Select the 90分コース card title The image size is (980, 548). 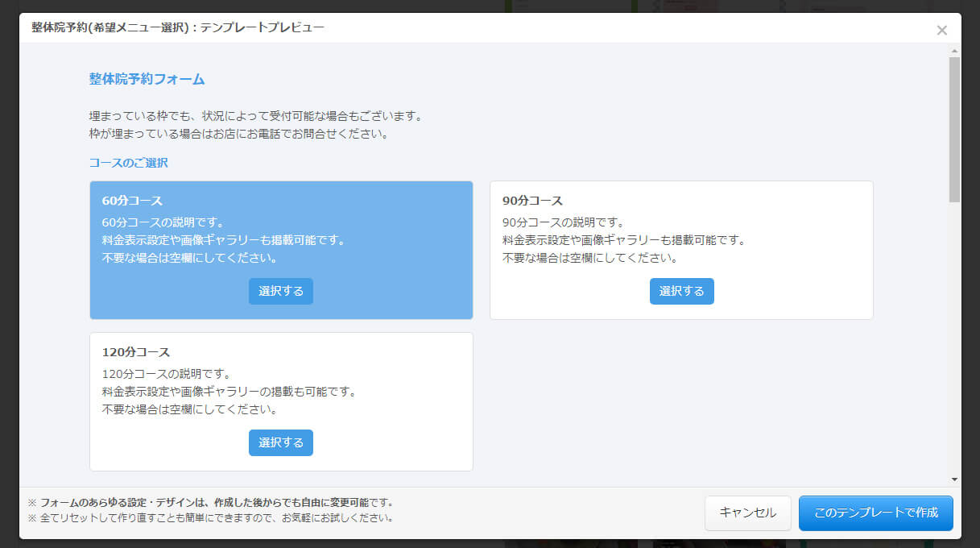click(x=532, y=201)
